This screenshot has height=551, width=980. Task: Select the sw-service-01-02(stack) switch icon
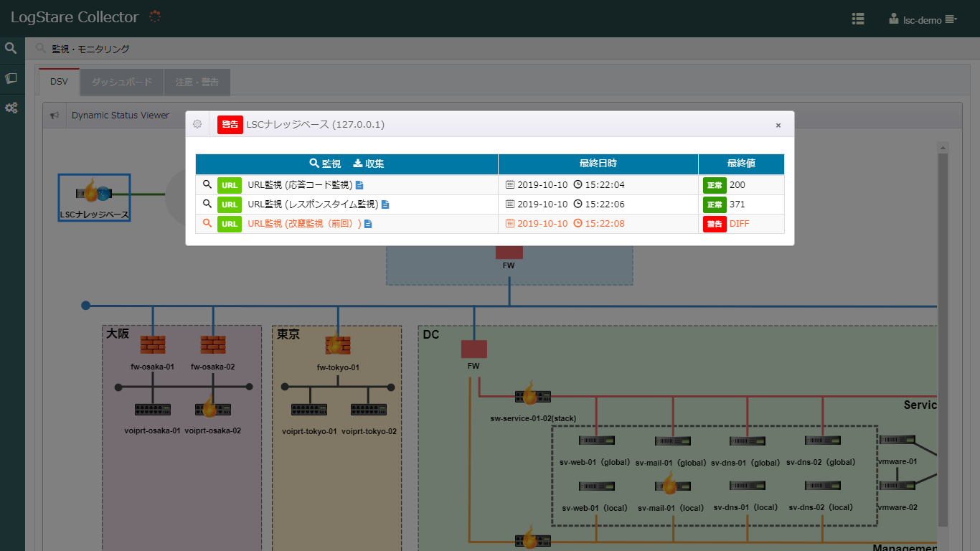[533, 396]
